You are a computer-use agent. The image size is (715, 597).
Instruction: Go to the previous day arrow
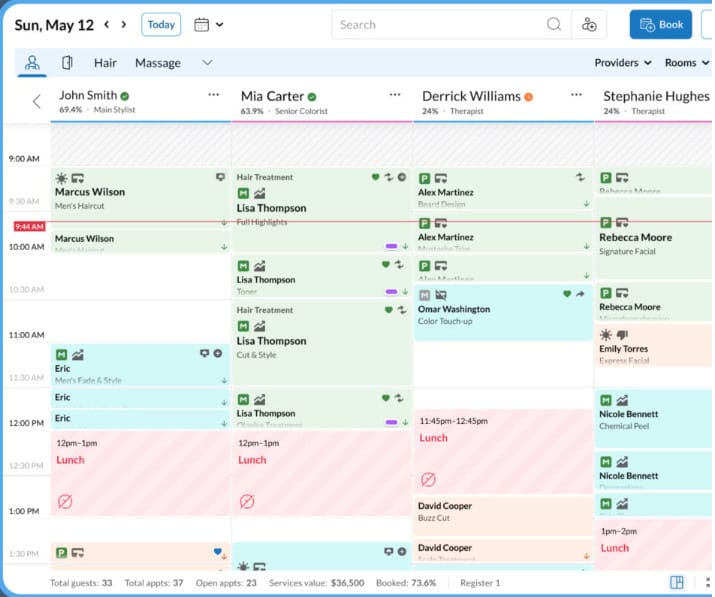tap(104, 24)
